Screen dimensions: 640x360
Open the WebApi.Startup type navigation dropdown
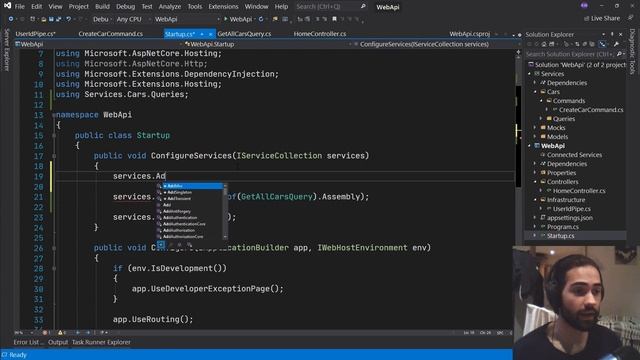pos(269,44)
